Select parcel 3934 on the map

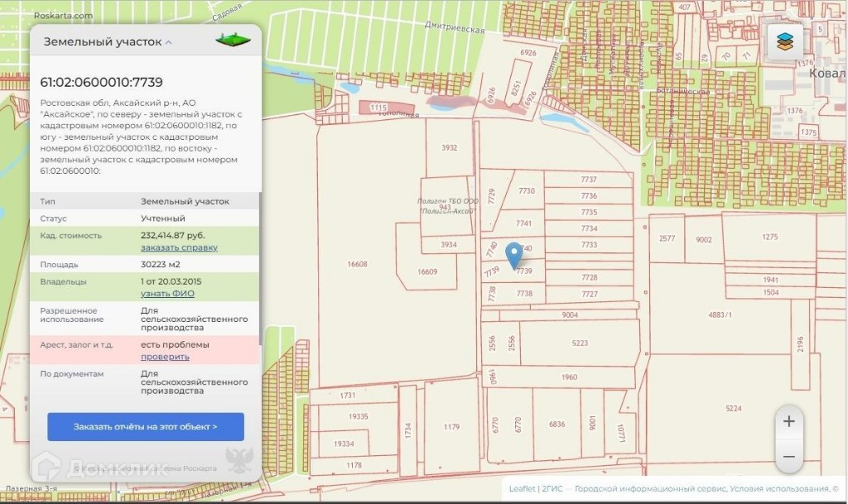pyautogui.click(x=449, y=245)
